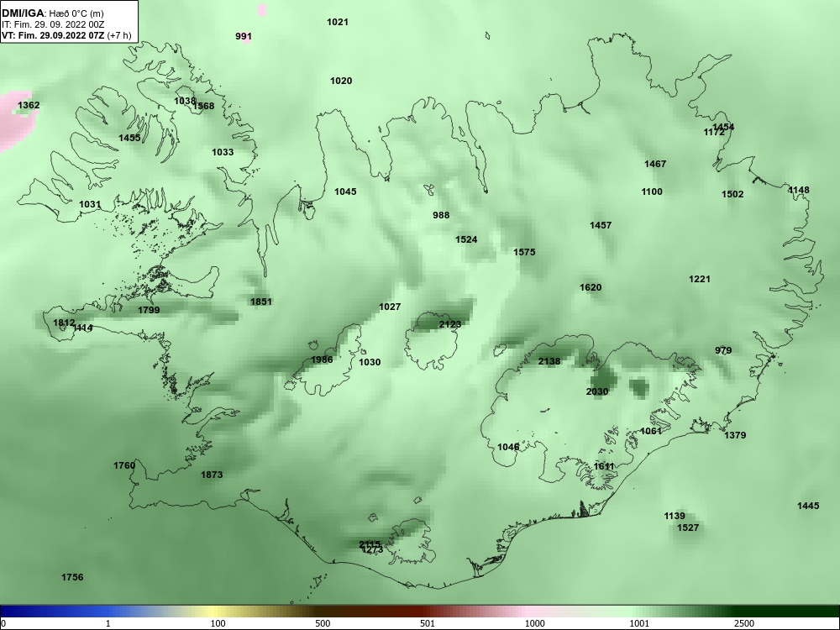
Task: Select the 1620 value
Action: point(591,287)
